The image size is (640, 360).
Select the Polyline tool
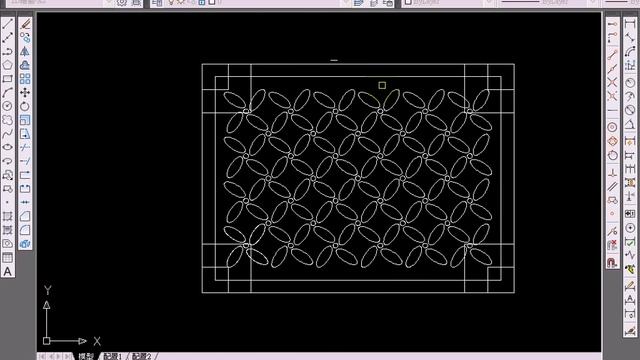point(7,51)
